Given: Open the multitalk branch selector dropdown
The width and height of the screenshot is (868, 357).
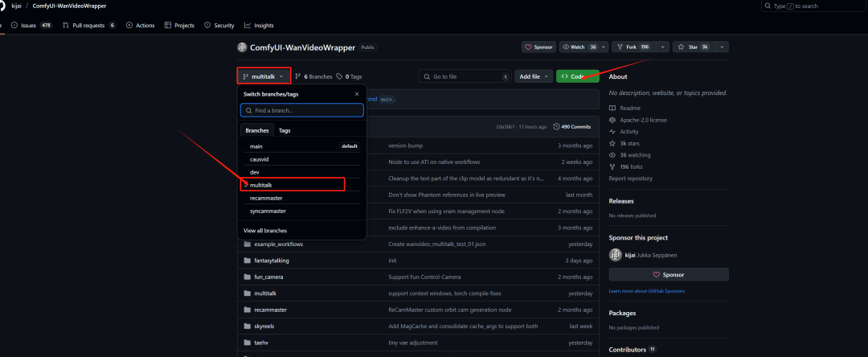Looking at the screenshot, I should tap(264, 76).
